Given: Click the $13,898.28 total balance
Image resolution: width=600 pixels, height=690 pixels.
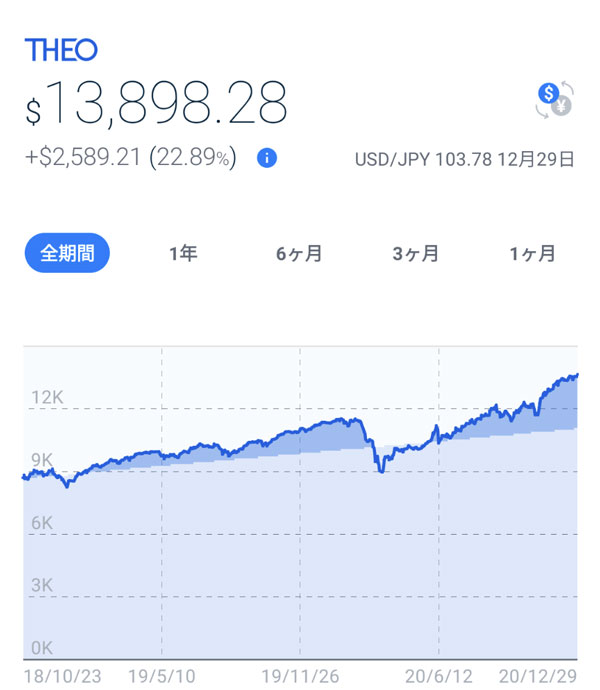Looking at the screenshot, I should (157, 103).
